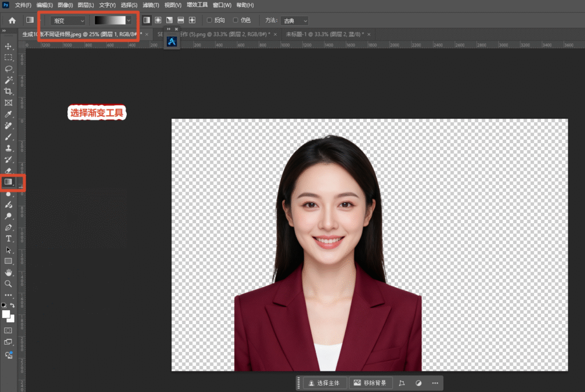Viewport: 585px width, 392px height.
Task: Select the Lasso tool
Action: click(x=8, y=69)
